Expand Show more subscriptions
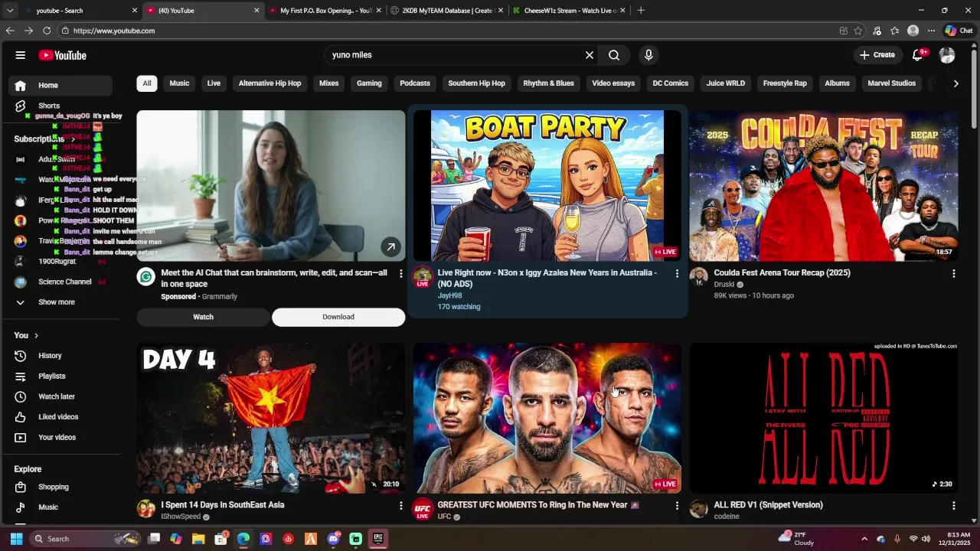 coord(61,302)
